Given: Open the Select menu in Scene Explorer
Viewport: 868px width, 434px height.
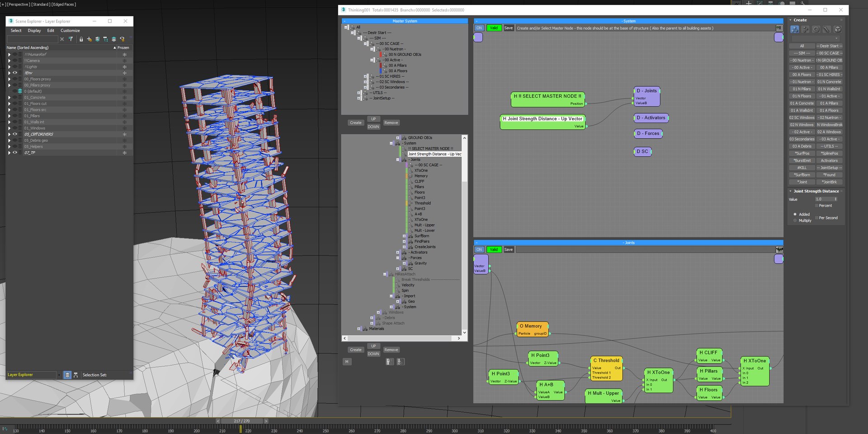Looking at the screenshot, I should (x=16, y=31).
